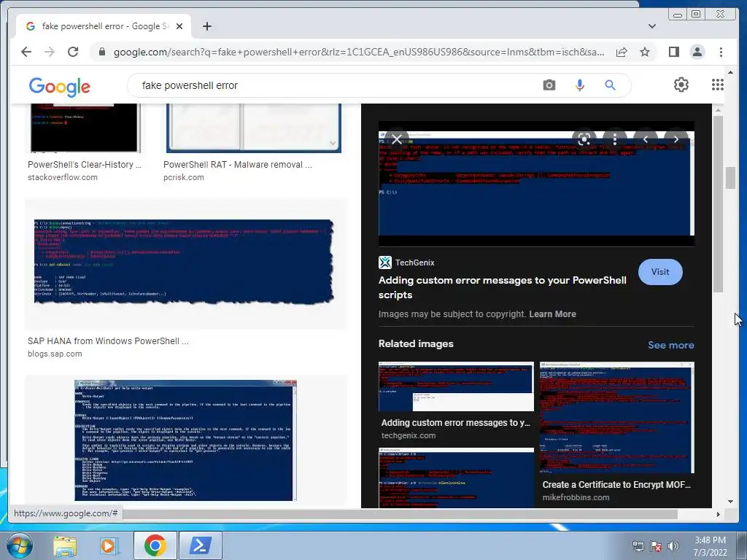Go back to the previous page
The width and height of the screenshot is (747, 560).
pos(26,52)
